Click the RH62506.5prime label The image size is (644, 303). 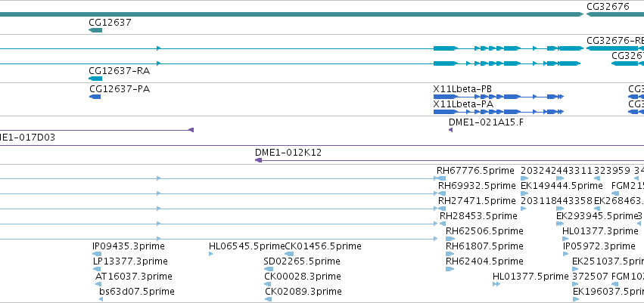(x=484, y=230)
